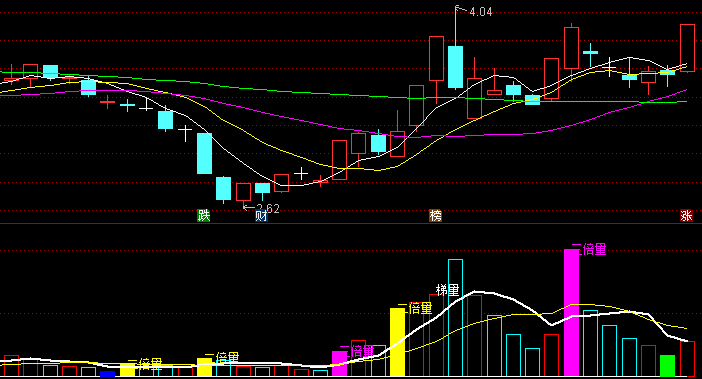
Task: Click the blue 财 marker icon
Action: point(261,216)
